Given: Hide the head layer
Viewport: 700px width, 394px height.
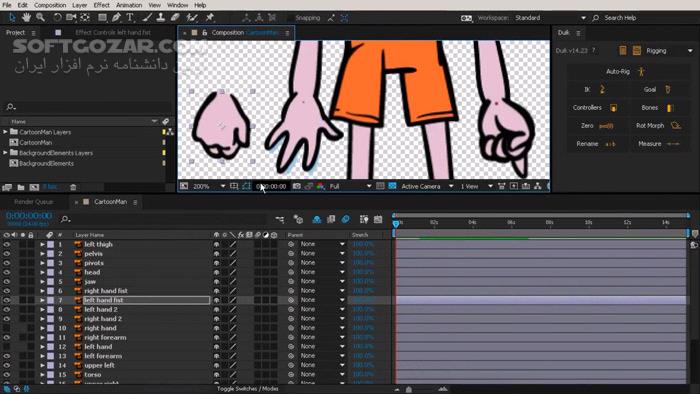Looking at the screenshot, I should click(6, 272).
